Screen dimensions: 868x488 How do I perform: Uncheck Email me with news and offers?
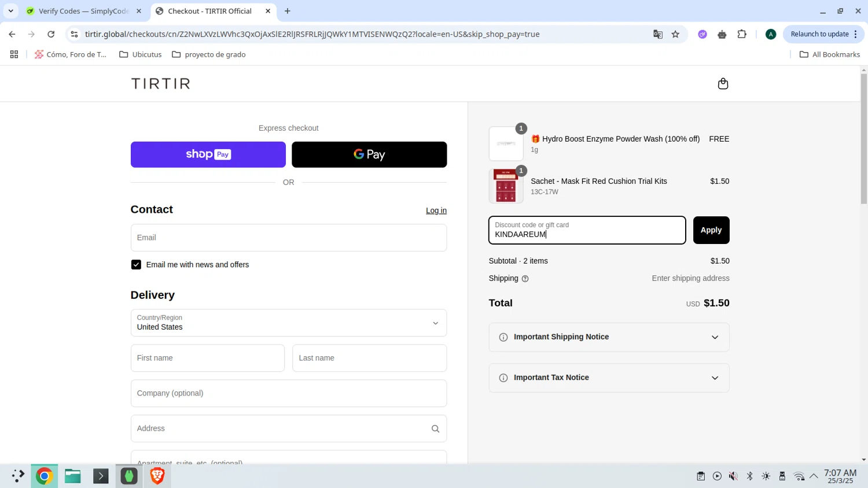pyautogui.click(x=136, y=265)
